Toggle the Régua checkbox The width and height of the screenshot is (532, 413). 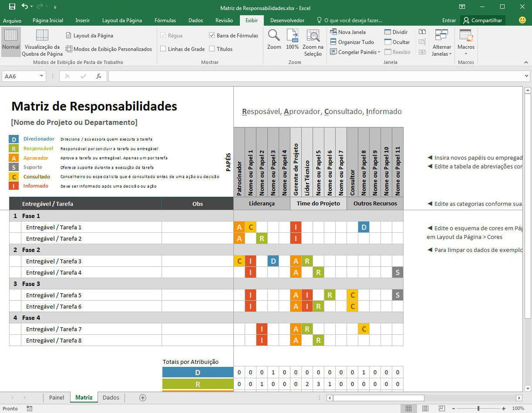click(163, 35)
